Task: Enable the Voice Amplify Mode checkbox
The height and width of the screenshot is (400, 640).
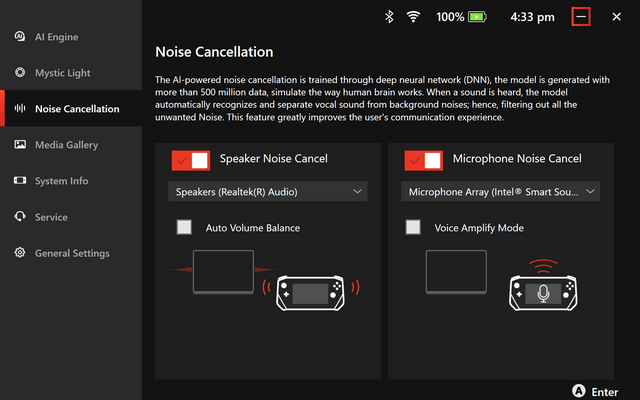Action: [413, 227]
